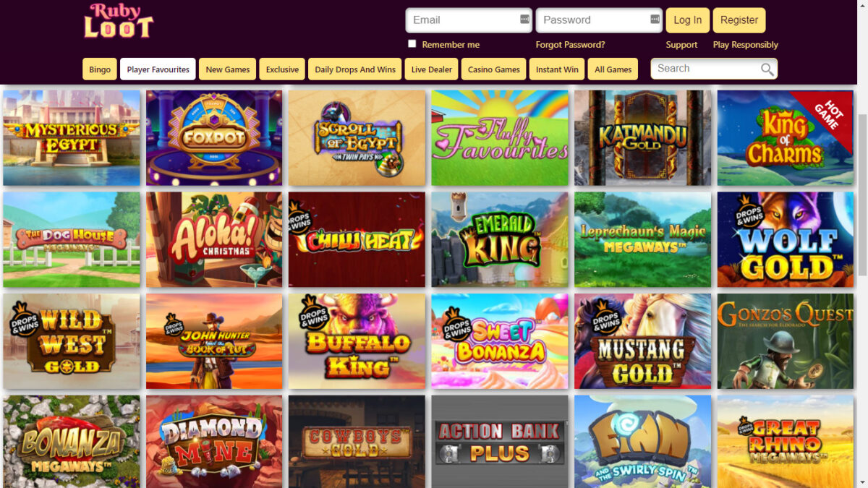Screen dimensions: 868x488
Task: Open the Play Responsibly link
Action: 746,45
